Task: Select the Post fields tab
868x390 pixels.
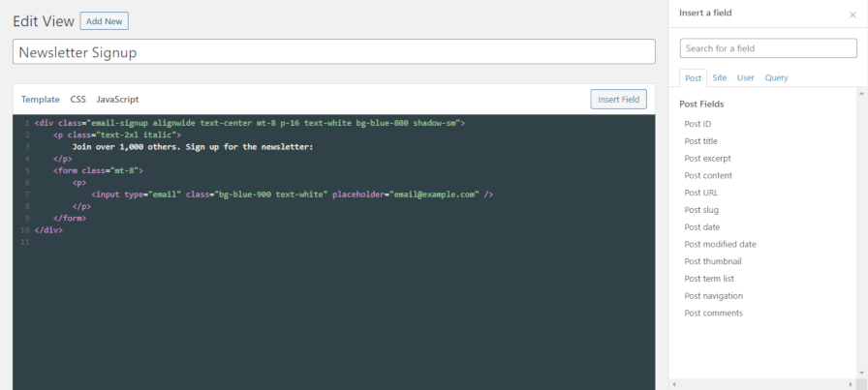Action: click(x=693, y=77)
